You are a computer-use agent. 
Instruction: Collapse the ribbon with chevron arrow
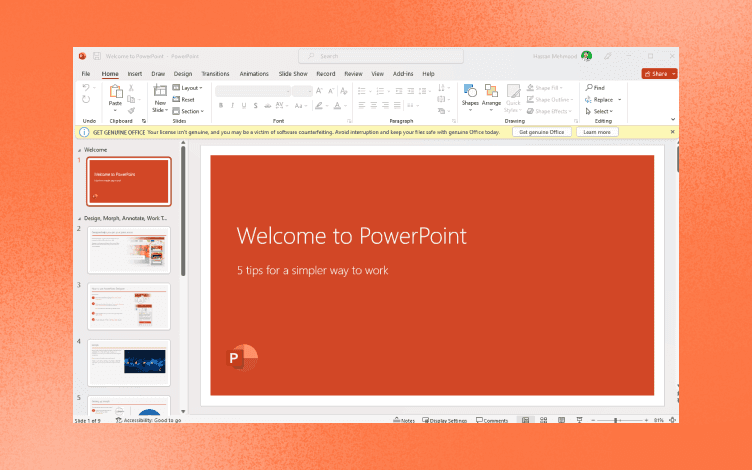673,119
